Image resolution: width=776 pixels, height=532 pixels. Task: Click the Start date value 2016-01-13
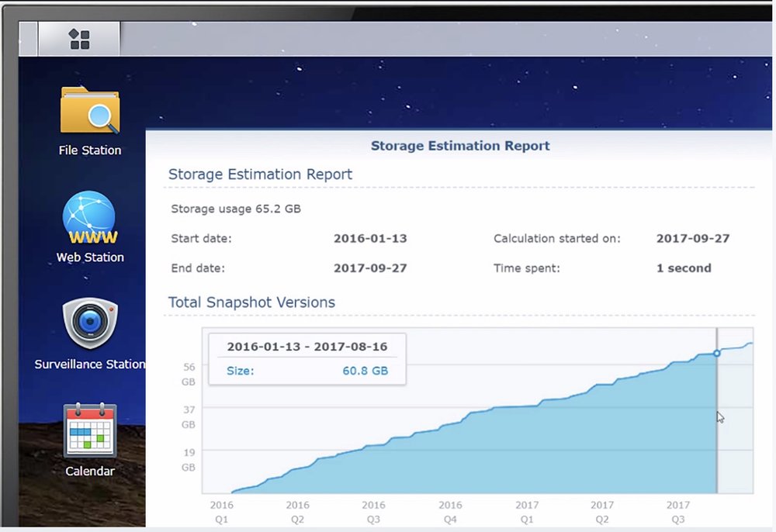click(x=370, y=238)
